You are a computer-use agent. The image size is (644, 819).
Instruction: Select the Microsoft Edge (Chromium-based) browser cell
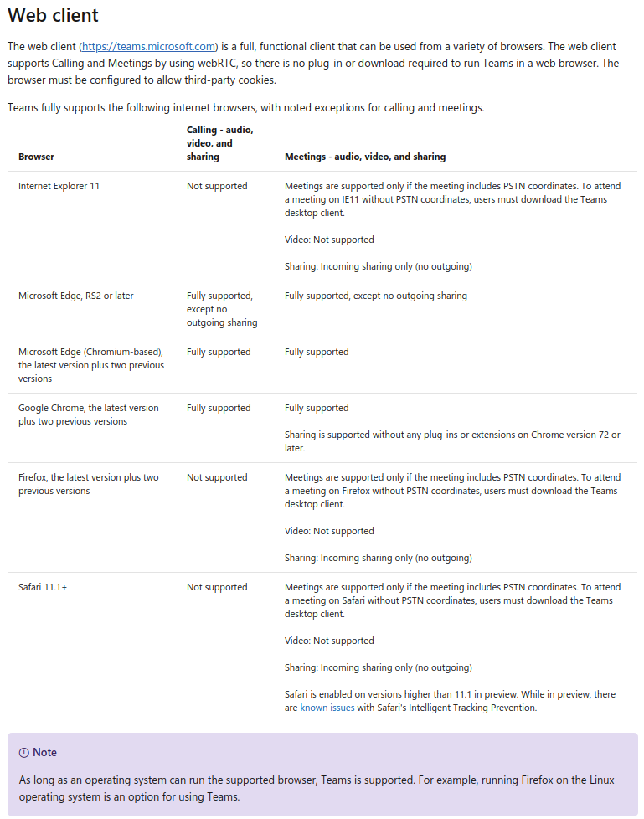click(90, 365)
